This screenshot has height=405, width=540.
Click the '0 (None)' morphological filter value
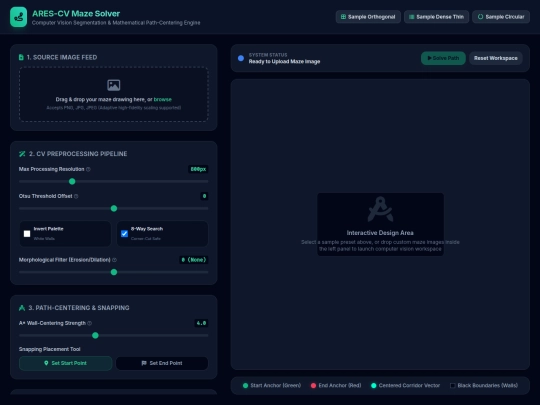pyautogui.click(x=194, y=260)
